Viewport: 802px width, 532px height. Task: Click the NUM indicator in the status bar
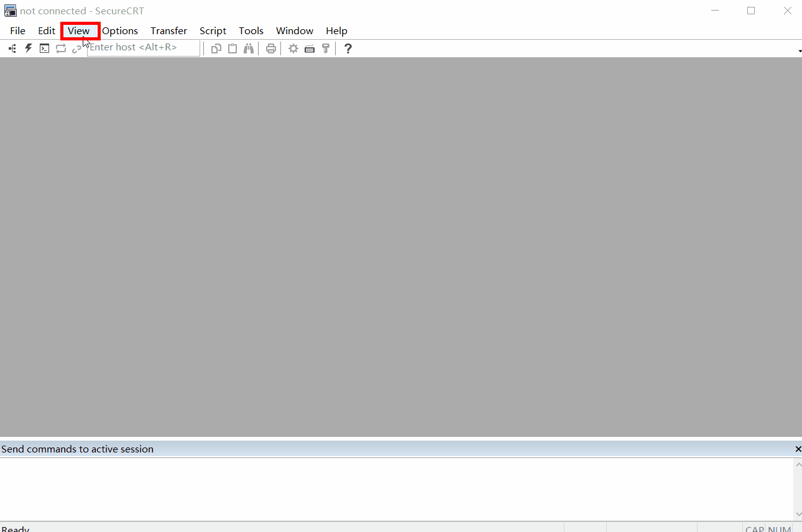[779, 528]
